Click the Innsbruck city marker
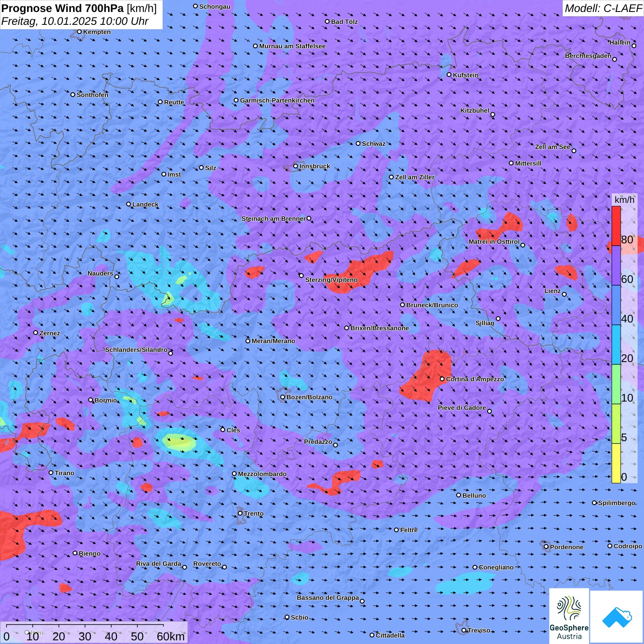The width and height of the screenshot is (644, 644). 296,166
